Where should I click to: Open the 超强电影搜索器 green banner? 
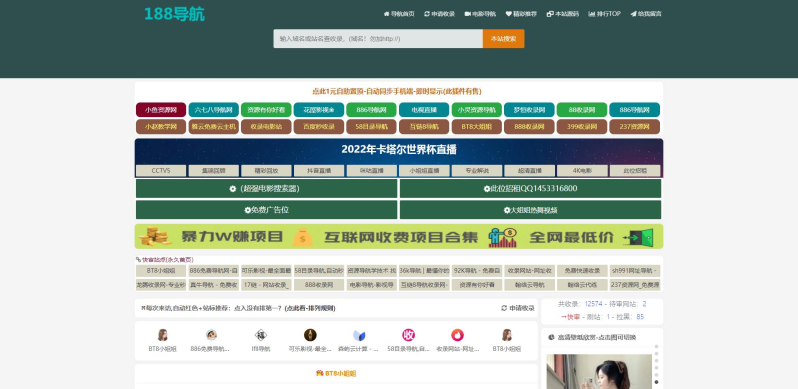(266, 188)
